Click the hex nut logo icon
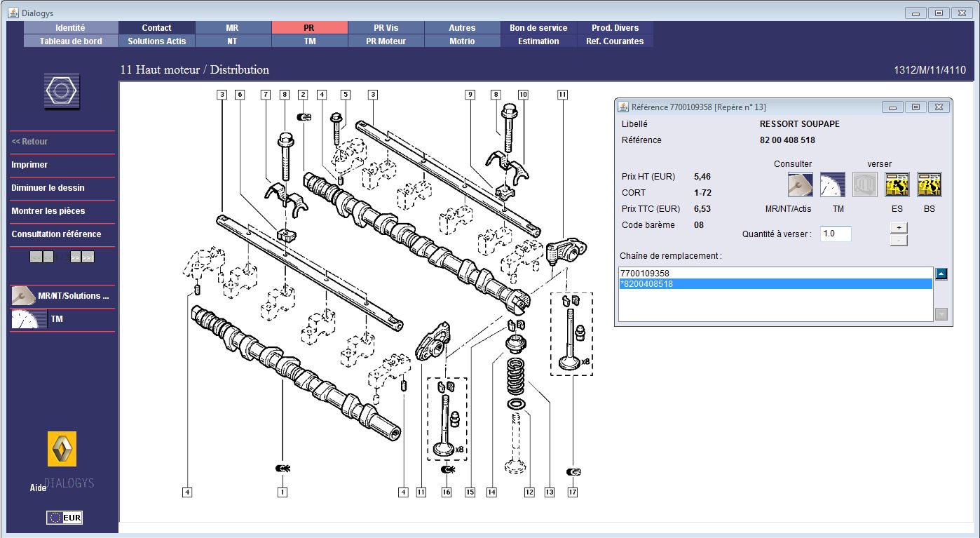This screenshot has height=538, width=980. click(62, 91)
